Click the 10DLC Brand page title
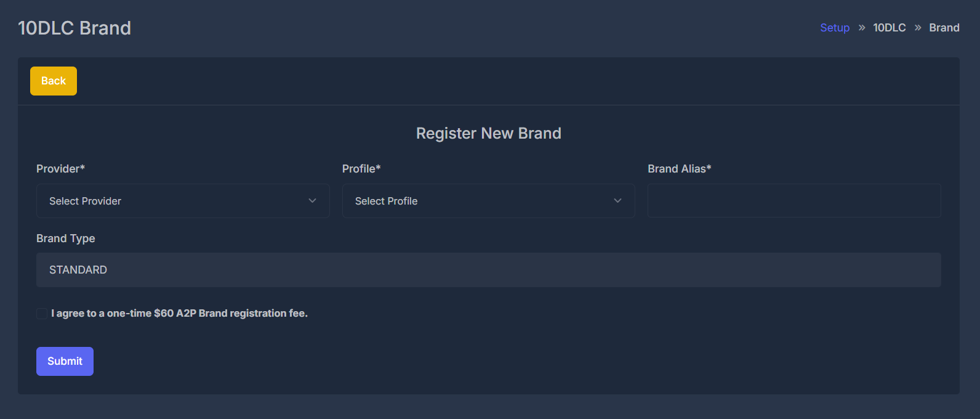The width and height of the screenshot is (980, 419). tap(74, 27)
